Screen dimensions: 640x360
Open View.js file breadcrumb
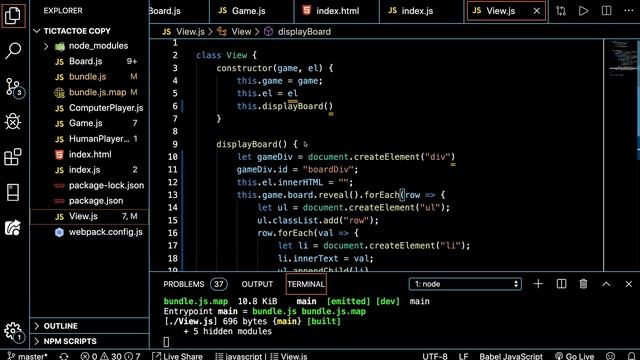183,31
